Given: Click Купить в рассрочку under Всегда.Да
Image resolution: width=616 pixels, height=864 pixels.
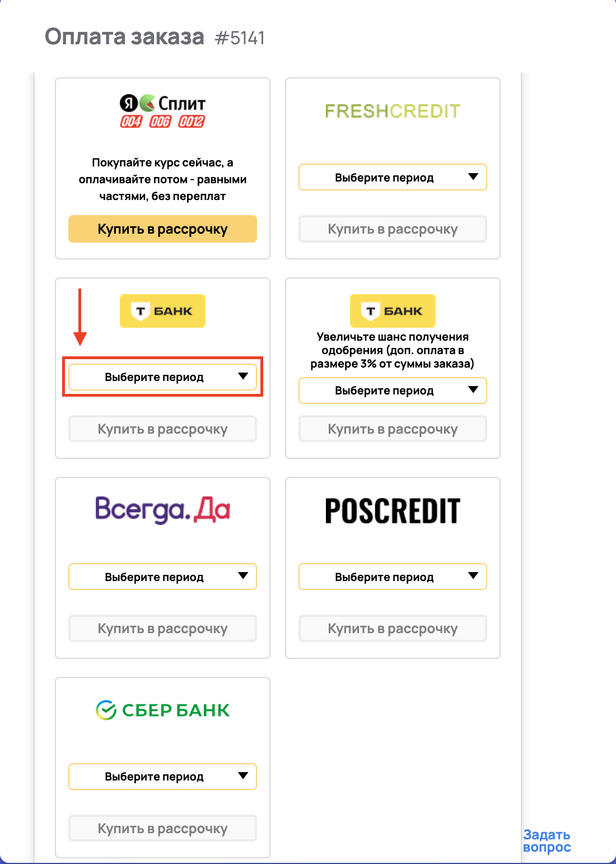Looking at the screenshot, I should (x=162, y=629).
